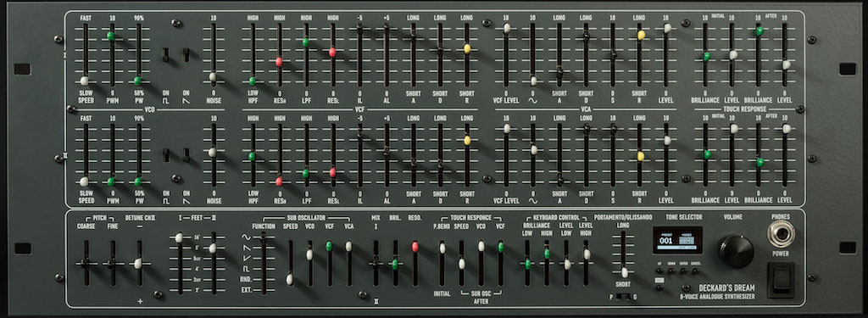Click the "DECKARD'S DREAM" name text
The image size is (868, 318).
[x=726, y=288]
